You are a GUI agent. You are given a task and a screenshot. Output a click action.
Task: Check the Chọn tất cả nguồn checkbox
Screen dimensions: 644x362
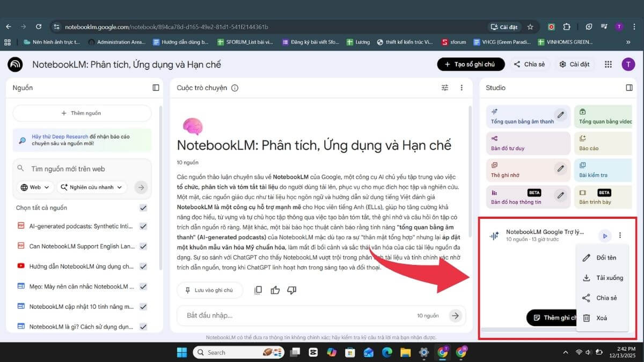143,208
